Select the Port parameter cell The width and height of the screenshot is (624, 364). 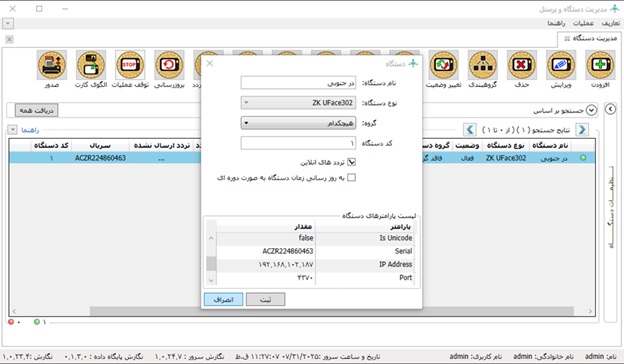coord(365,278)
